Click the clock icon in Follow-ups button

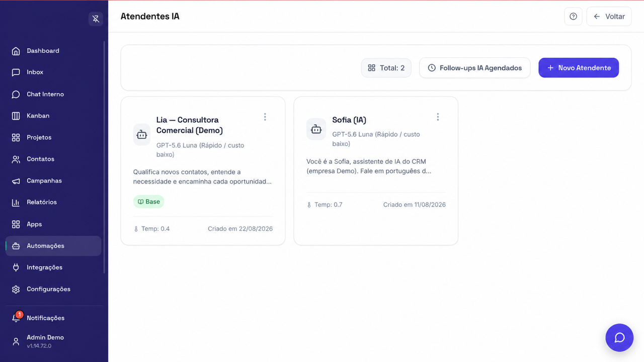(432, 68)
